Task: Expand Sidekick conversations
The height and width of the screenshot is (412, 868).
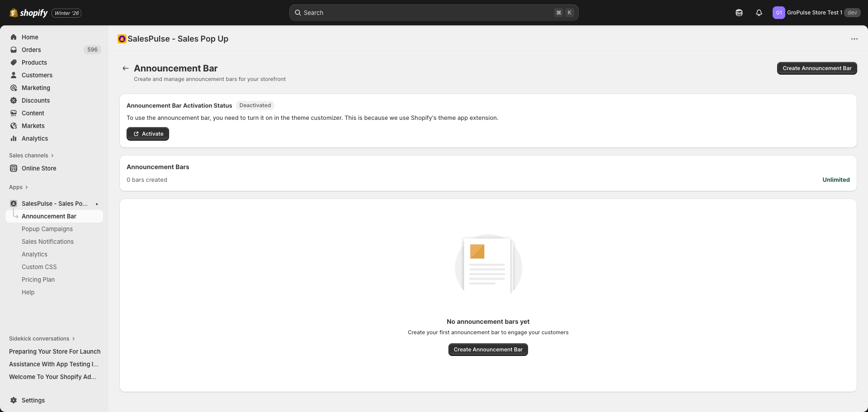Action: pos(41,338)
